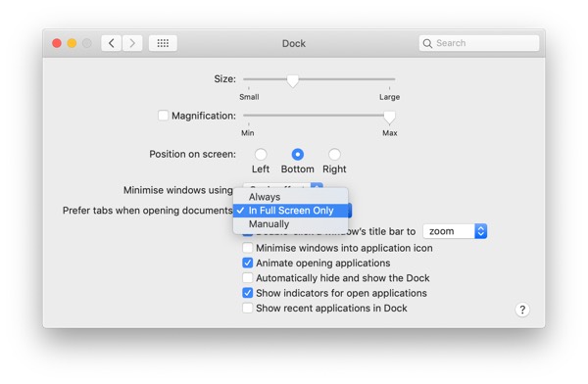Enable the Magnification checkbox
Image resolution: width=588 pixels, height=384 pixels.
[163, 116]
